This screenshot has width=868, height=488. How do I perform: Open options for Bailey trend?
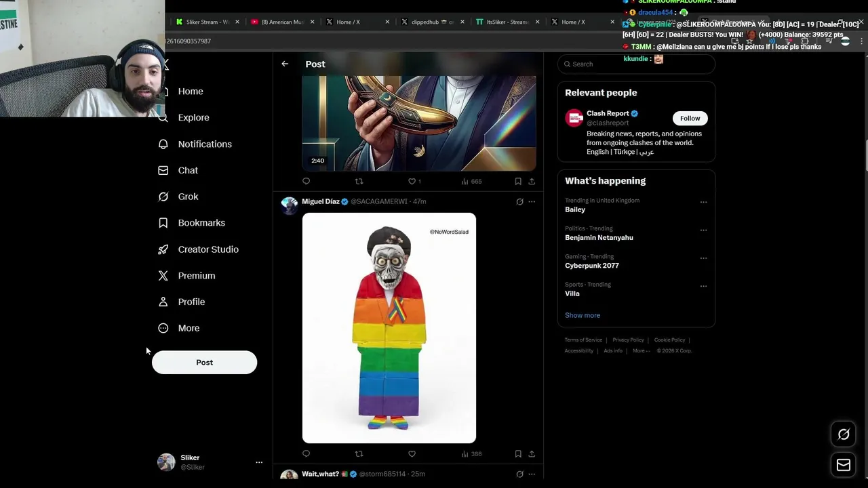[703, 202]
